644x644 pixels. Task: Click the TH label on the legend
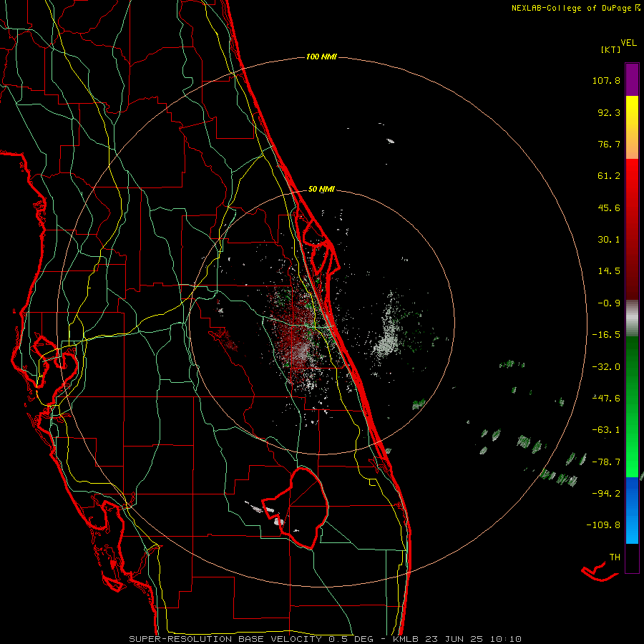[x=615, y=557]
